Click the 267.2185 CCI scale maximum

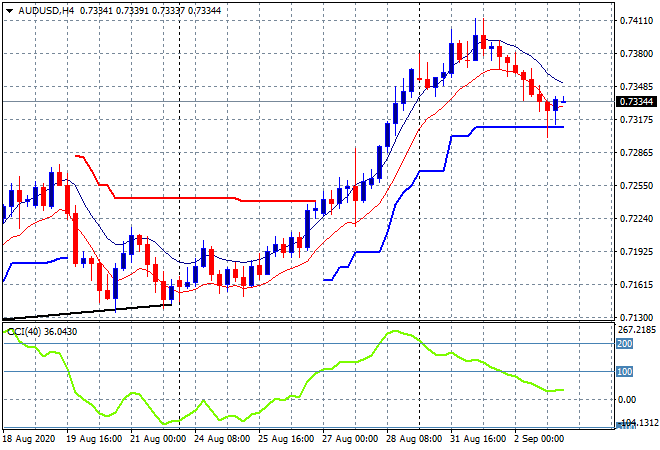[x=636, y=329]
